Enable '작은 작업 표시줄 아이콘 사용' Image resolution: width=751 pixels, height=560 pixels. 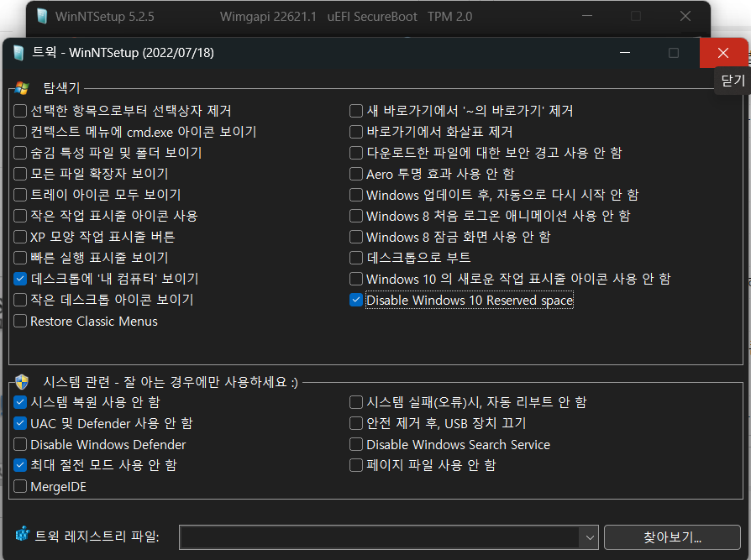pyautogui.click(x=20, y=216)
